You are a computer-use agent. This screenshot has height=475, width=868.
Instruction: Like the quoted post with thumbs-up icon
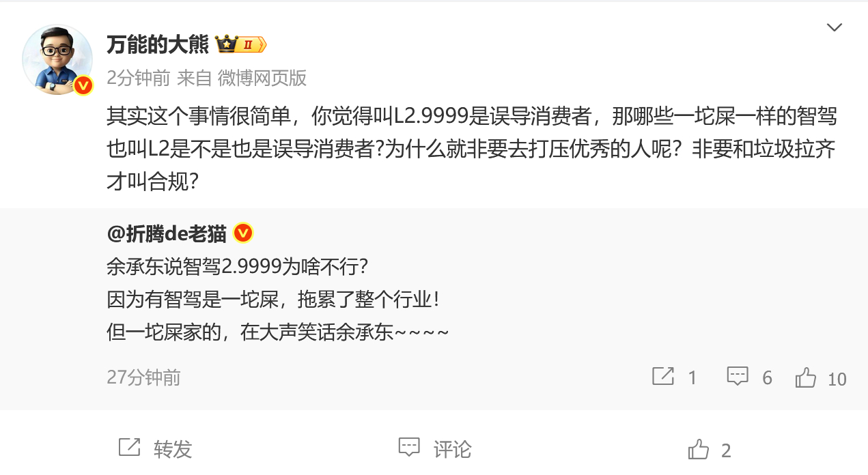[806, 377]
